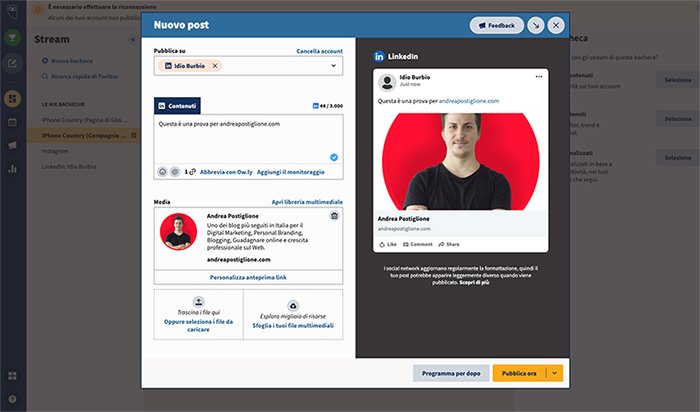Click Comment in LinkedIn preview
The height and width of the screenshot is (412, 700).
418,244
